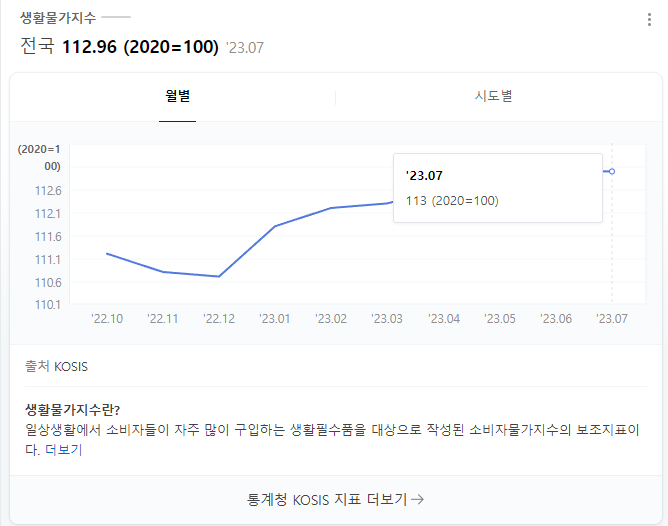The height and width of the screenshot is (526, 668).
Task: Click the 더보기 link in description
Action: tap(63, 449)
